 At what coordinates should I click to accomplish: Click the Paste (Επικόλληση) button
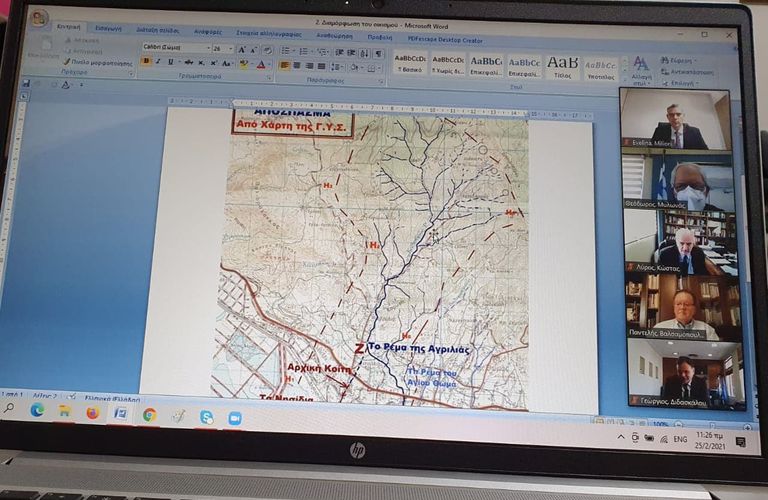[44, 48]
